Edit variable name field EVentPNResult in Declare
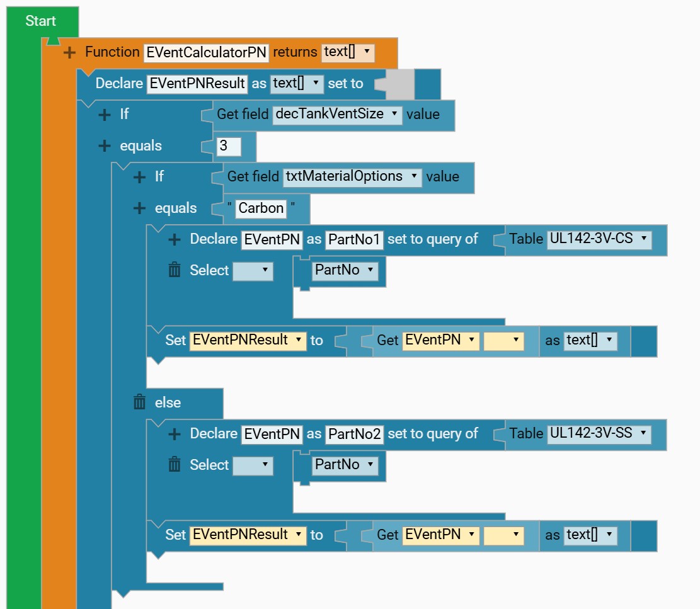The width and height of the screenshot is (700, 609). tap(197, 84)
